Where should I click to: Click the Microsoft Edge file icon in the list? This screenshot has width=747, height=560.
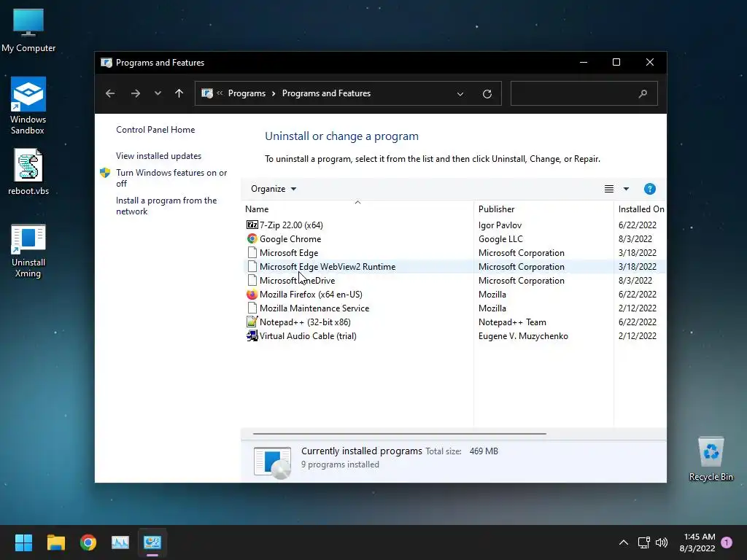click(x=252, y=252)
